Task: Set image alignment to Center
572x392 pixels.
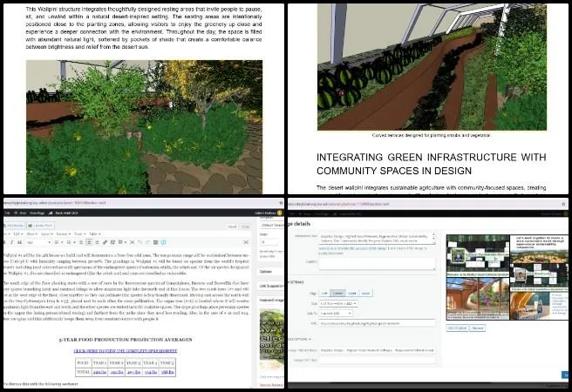Action: [337, 293]
